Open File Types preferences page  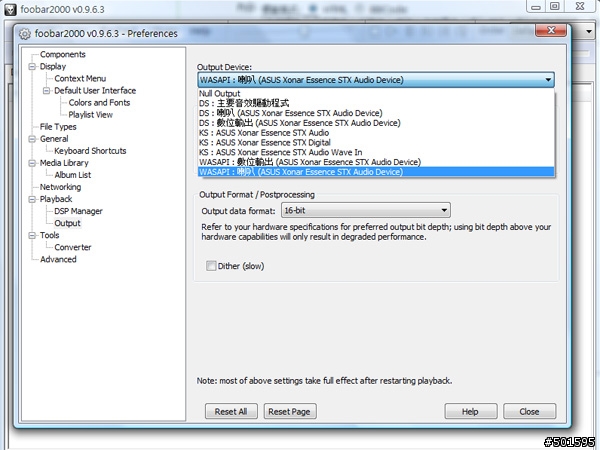point(58,127)
